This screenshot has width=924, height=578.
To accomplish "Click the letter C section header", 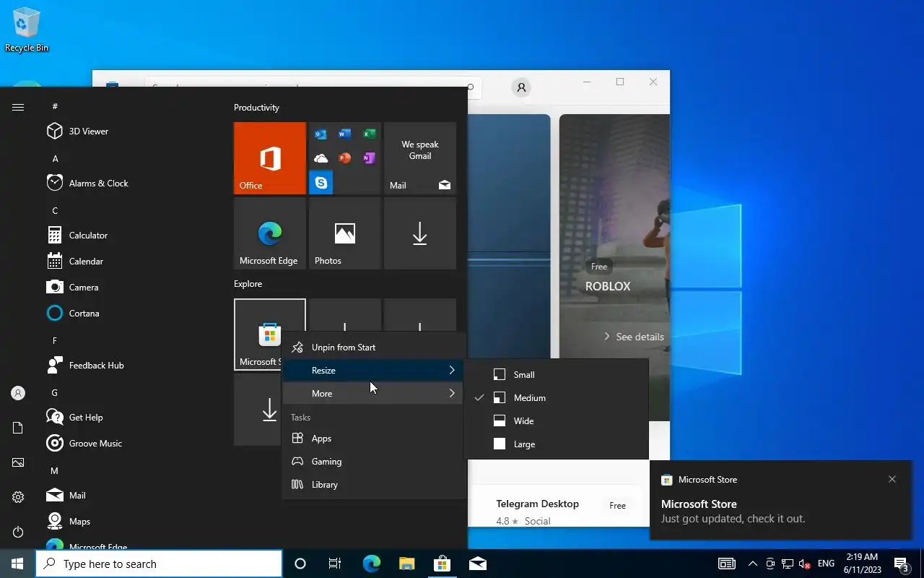I will [x=55, y=210].
